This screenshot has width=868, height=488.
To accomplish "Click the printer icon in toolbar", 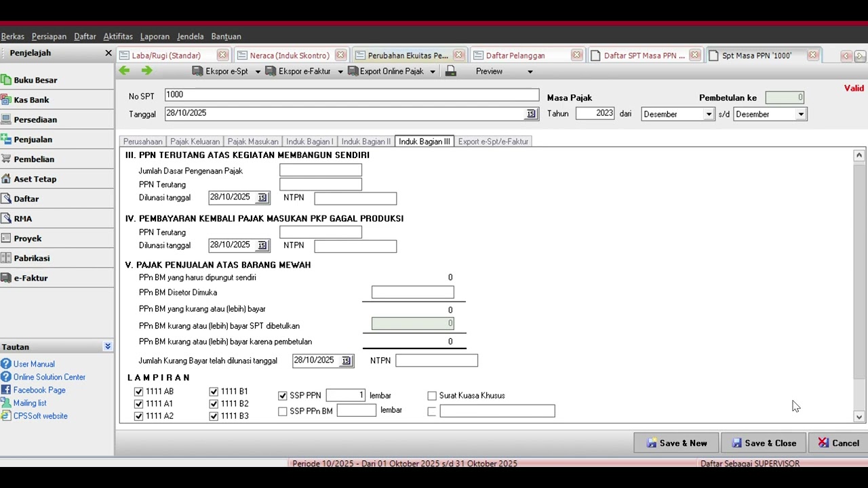I will [x=451, y=71].
